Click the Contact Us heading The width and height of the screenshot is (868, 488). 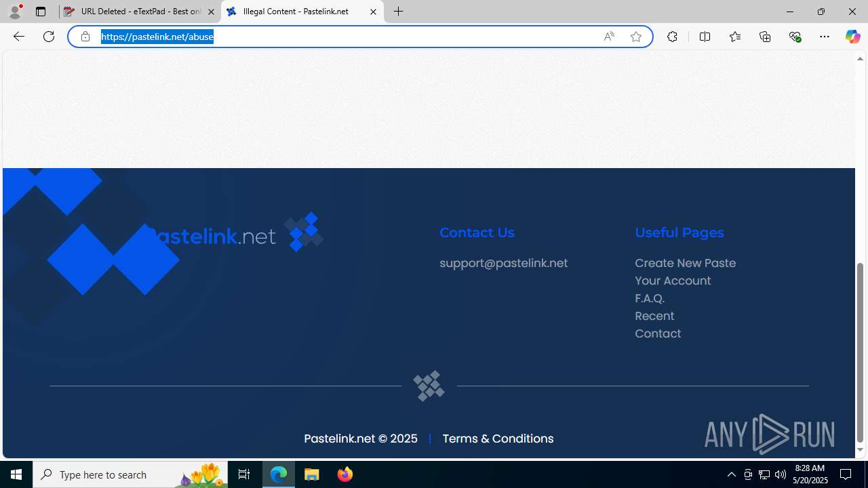coord(477,232)
